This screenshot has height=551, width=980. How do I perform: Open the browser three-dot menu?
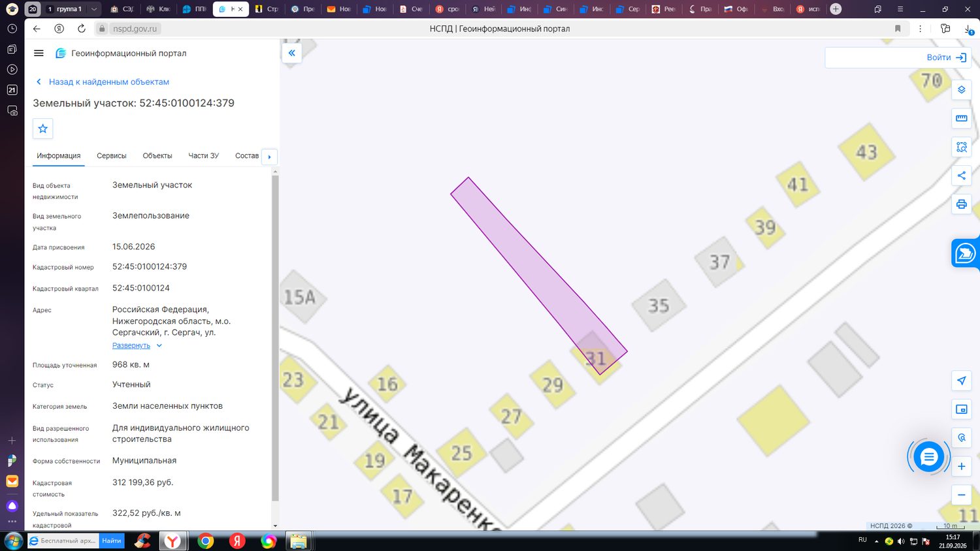pos(920,29)
